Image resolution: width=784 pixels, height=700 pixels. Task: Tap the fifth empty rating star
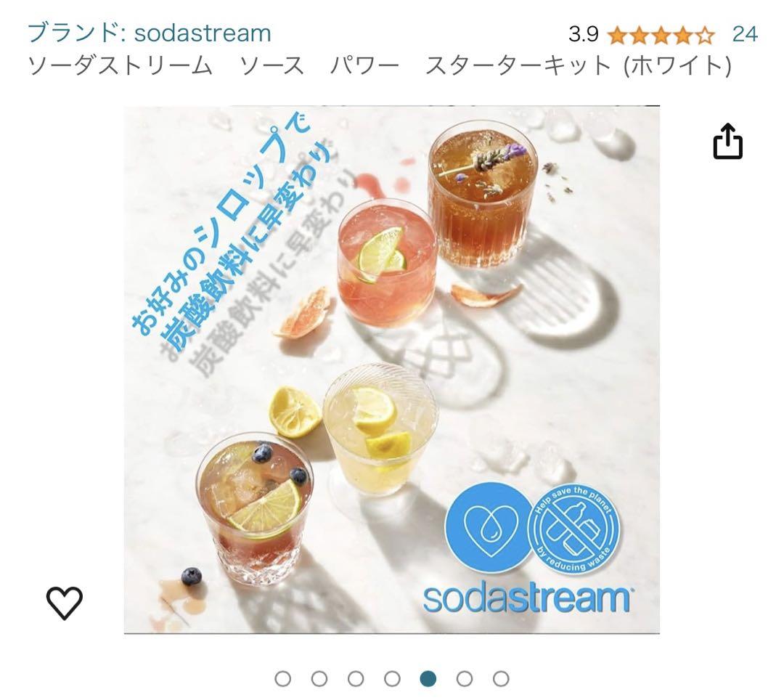coord(706,36)
